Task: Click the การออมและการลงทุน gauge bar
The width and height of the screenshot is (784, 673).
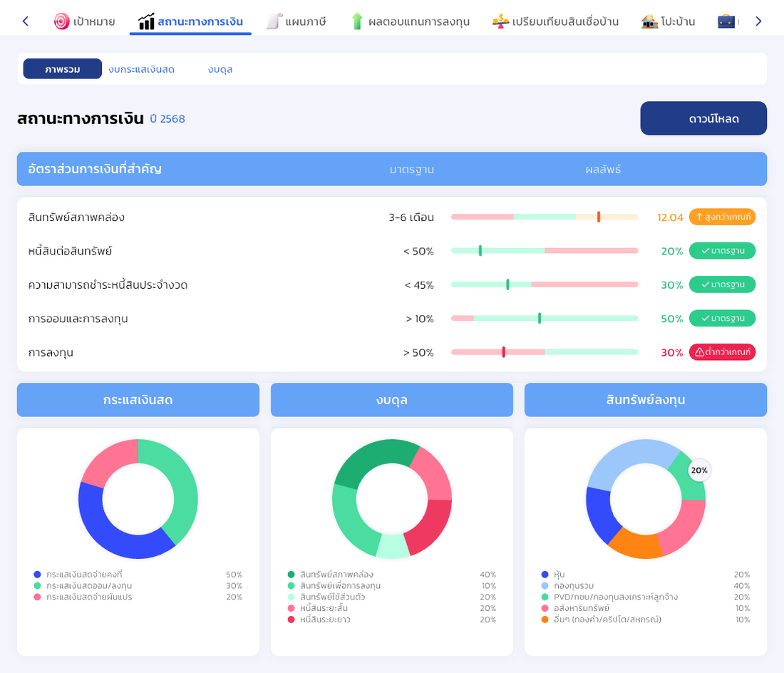Action: (x=545, y=318)
